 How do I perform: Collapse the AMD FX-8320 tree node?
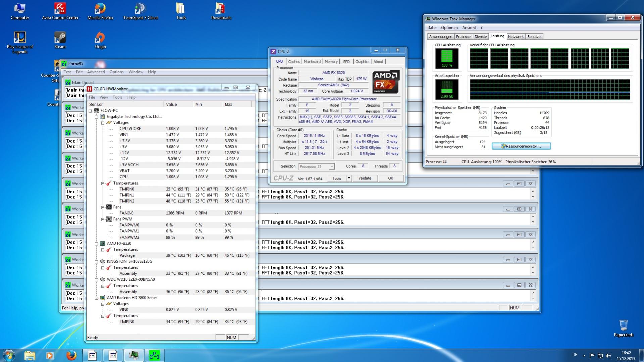97,244
